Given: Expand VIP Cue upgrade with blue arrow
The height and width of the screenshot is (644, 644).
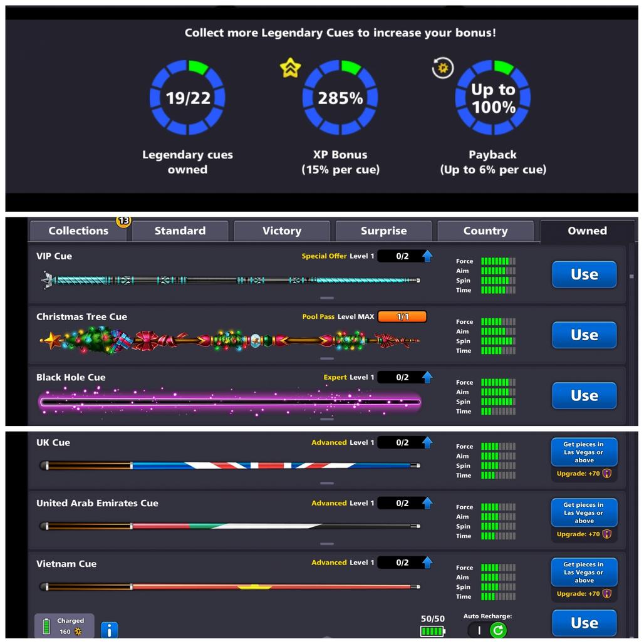Looking at the screenshot, I should pyautogui.click(x=427, y=256).
